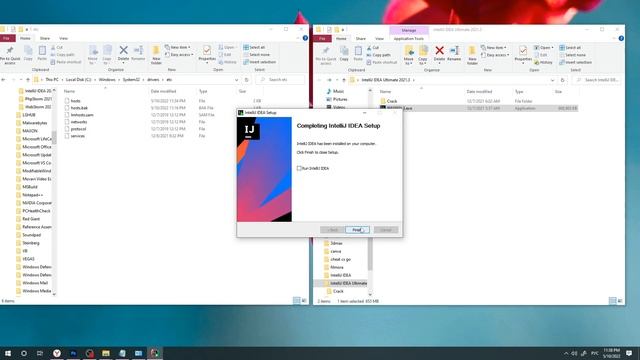Screen dimensions: 640x360
Task: Click History in right IntelliJ window ribbon
Action: [543, 62]
